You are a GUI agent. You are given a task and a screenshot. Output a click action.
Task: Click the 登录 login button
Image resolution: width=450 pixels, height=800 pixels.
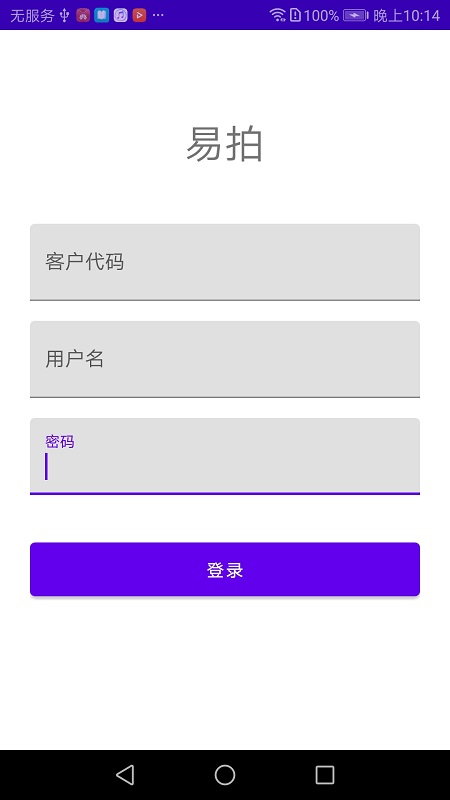(x=225, y=569)
